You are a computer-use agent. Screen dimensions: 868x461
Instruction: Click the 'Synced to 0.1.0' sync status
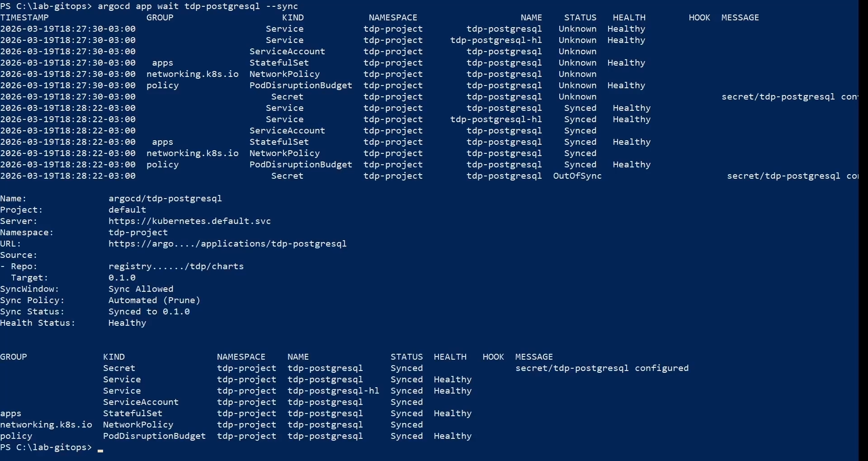[x=149, y=312]
